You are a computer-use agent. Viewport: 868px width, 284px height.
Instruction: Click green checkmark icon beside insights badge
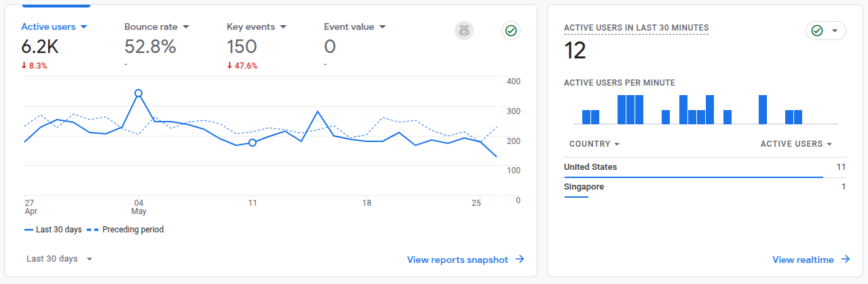coord(511,30)
